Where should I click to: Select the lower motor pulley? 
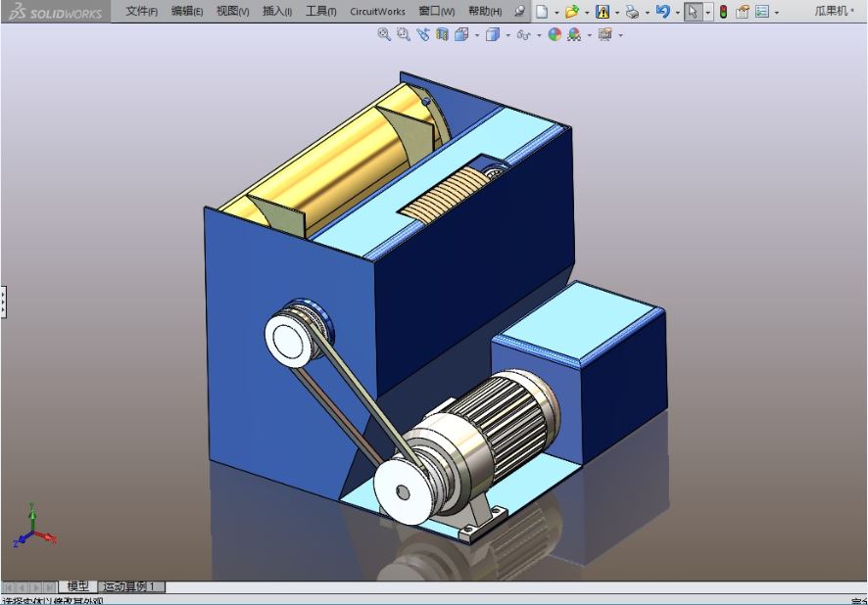(403, 491)
